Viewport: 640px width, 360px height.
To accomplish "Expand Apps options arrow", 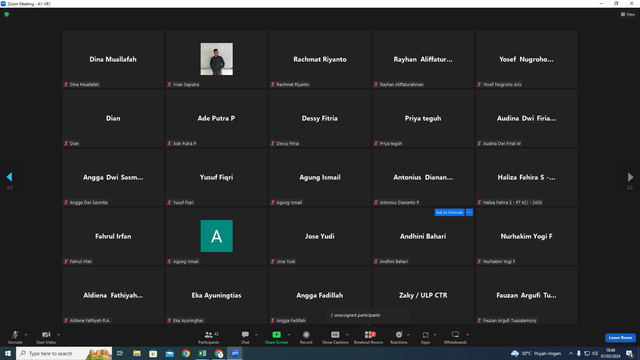I will pos(435,335).
